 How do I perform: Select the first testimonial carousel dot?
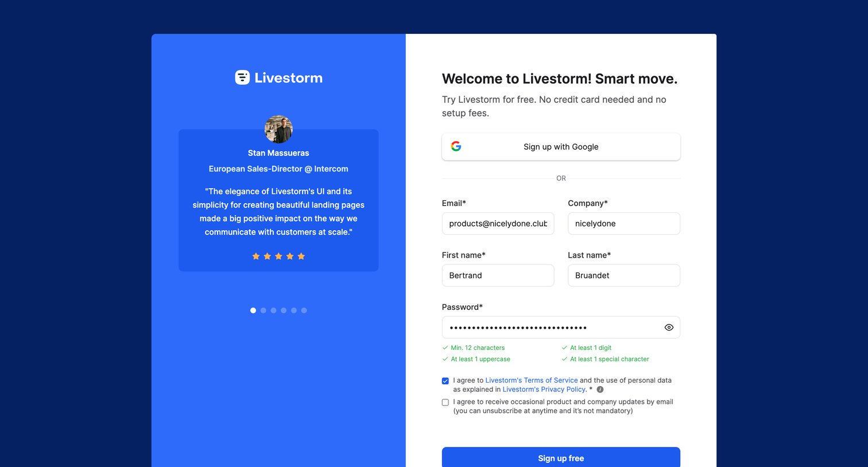click(x=253, y=310)
